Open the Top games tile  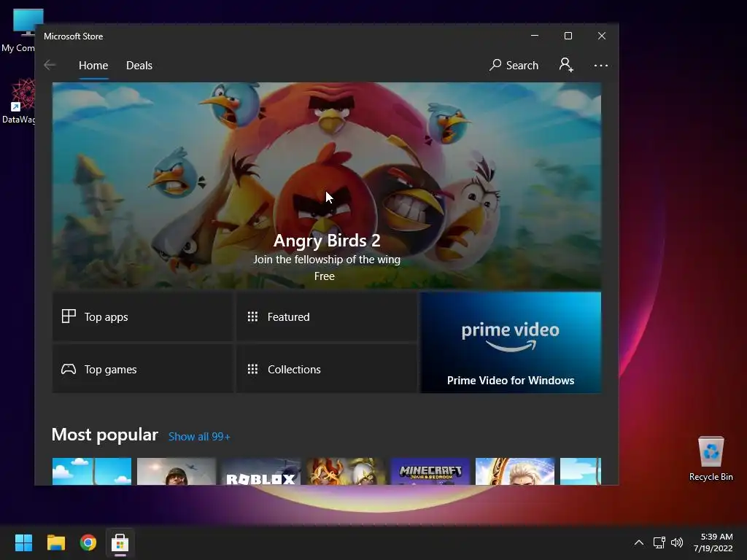[143, 369]
